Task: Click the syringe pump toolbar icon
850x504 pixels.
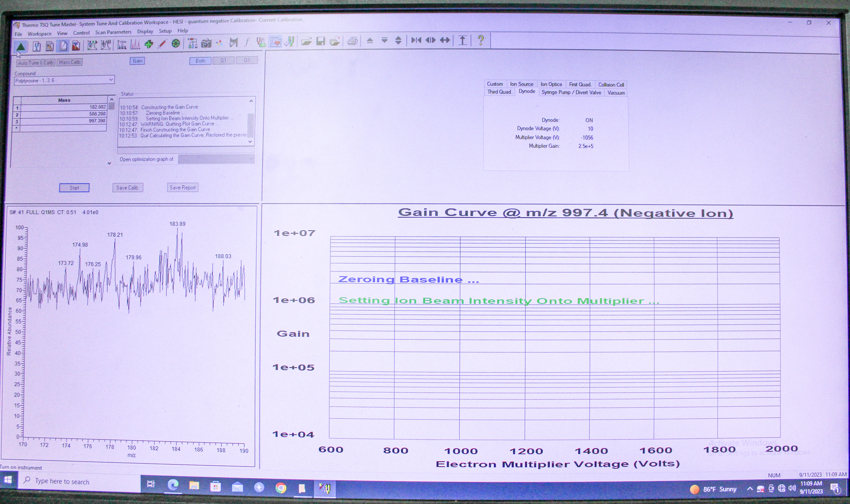Action: pos(162,44)
